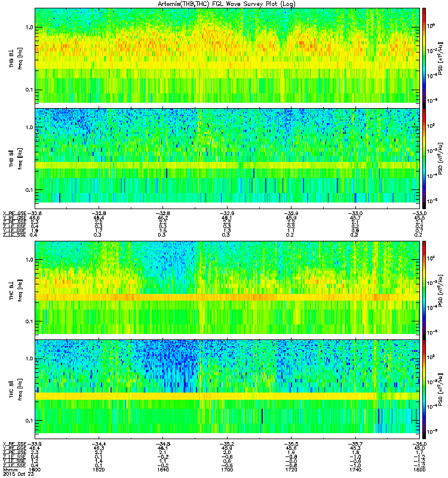Click the '0.1' frequency tick of THC B∥ panel
The width and height of the screenshot is (448, 478).
click(x=29, y=421)
